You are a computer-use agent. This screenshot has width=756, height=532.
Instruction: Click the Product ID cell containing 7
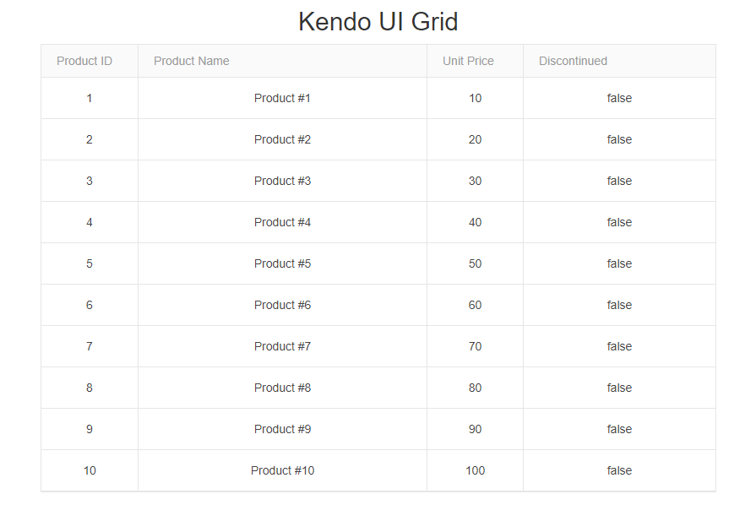click(89, 346)
